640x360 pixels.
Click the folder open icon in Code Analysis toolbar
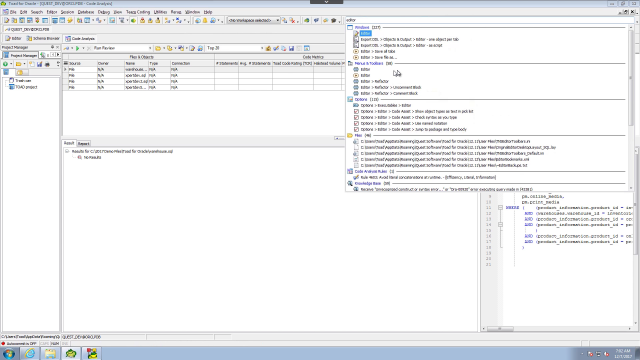(158, 48)
